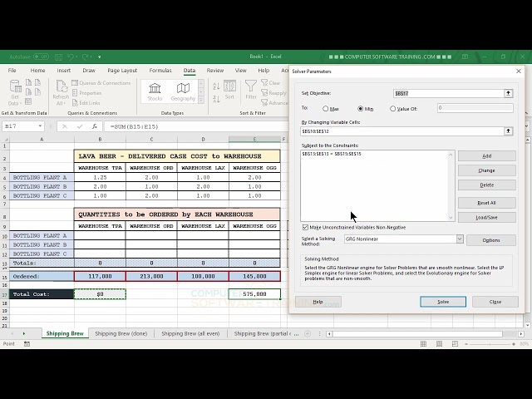Select the Max radio option
Image resolution: width=532 pixels, height=399 pixels.
[x=326, y=109]
